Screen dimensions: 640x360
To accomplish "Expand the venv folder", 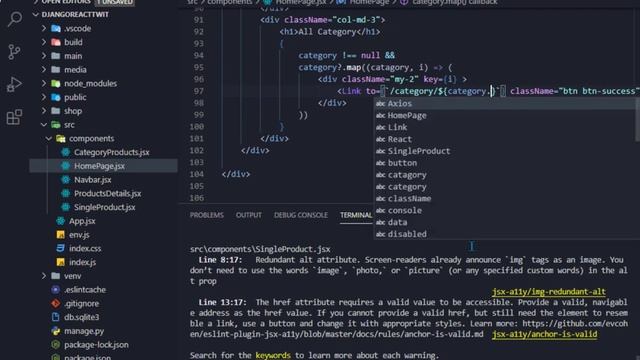I will coord(44,276).
